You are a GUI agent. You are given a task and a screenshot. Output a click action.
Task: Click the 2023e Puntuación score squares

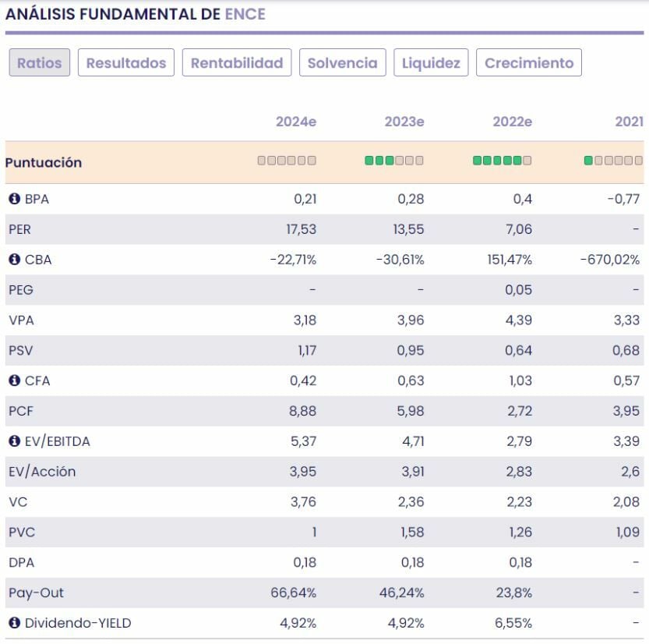click(394, 161)
